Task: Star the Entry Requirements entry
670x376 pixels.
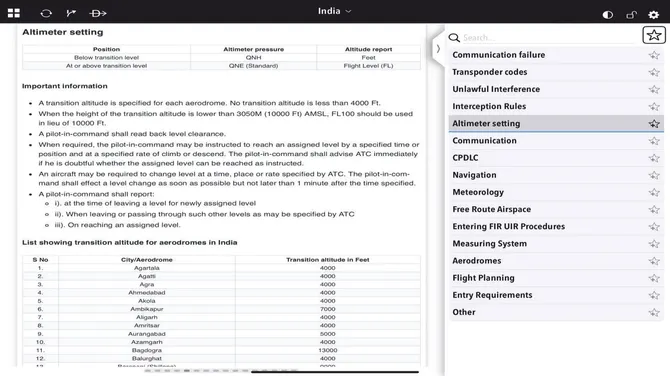Action: pyautogui.click(x=654, y=295)
